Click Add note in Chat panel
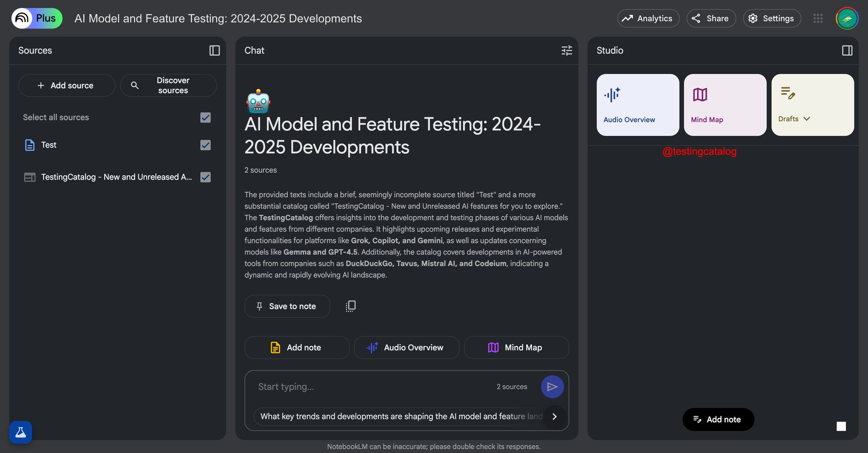 [297, 348]
